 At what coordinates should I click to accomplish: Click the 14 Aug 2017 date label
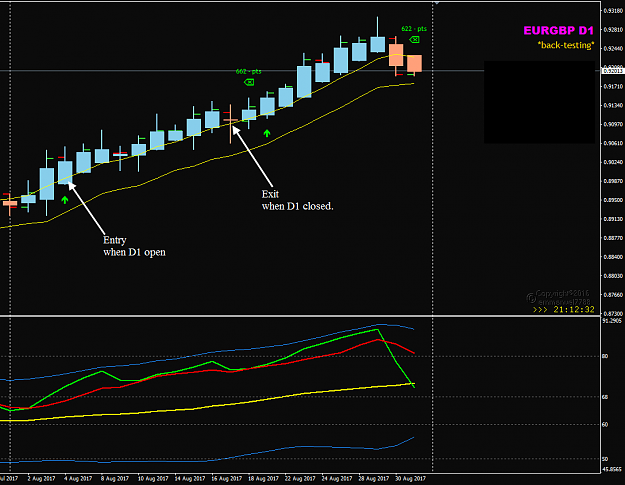tap(190, 478)
